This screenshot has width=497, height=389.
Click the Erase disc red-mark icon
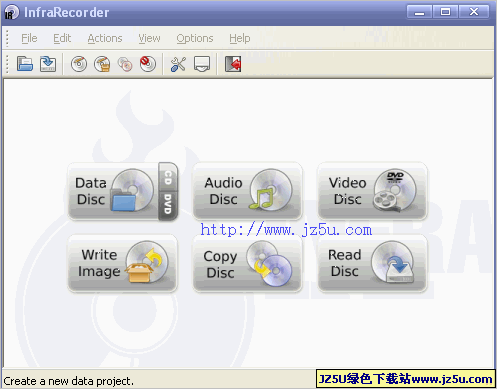[x=148, y=64]
